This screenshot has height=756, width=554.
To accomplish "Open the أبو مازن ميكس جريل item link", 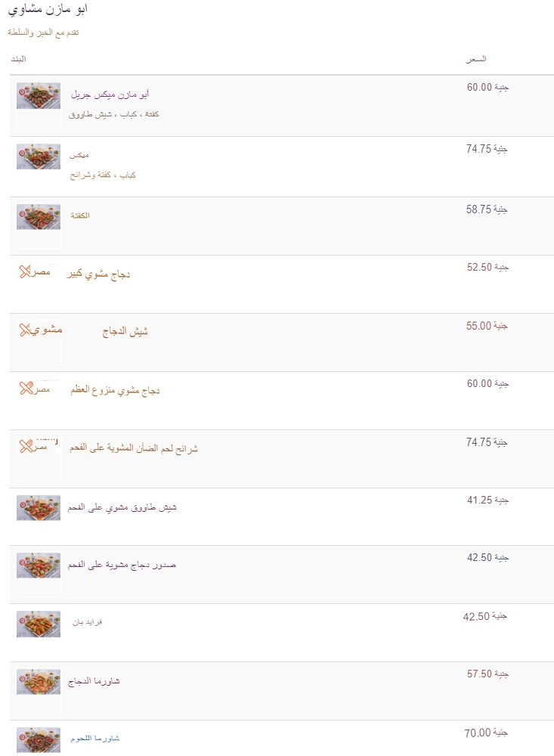I will coord(110,94).
